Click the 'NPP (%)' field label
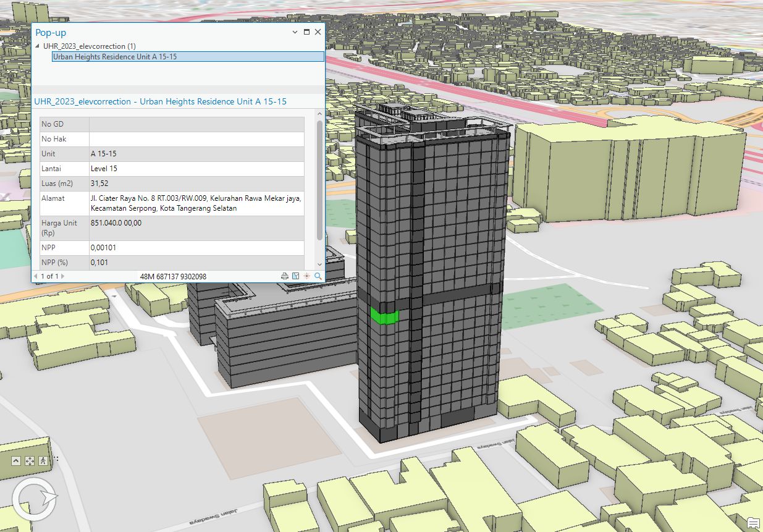 click(54, 263)
